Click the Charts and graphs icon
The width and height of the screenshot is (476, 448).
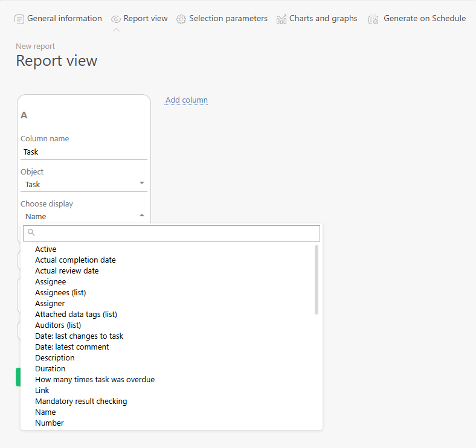tap(281, 19)
